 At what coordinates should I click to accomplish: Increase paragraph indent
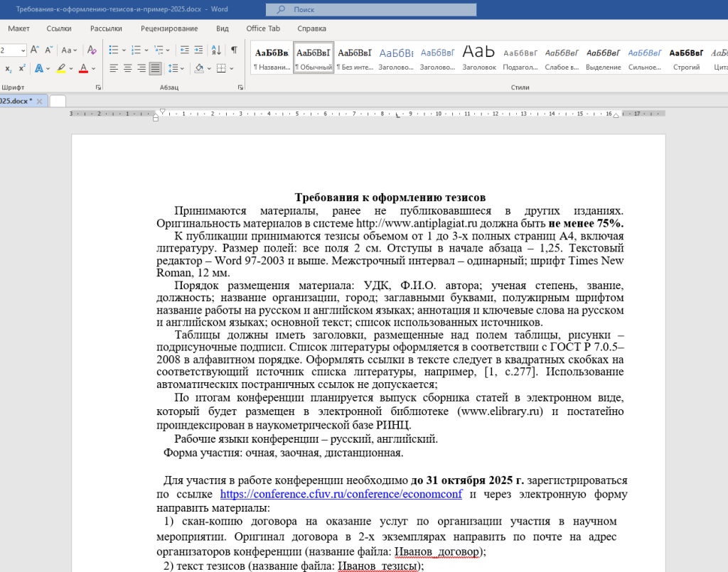200,50
